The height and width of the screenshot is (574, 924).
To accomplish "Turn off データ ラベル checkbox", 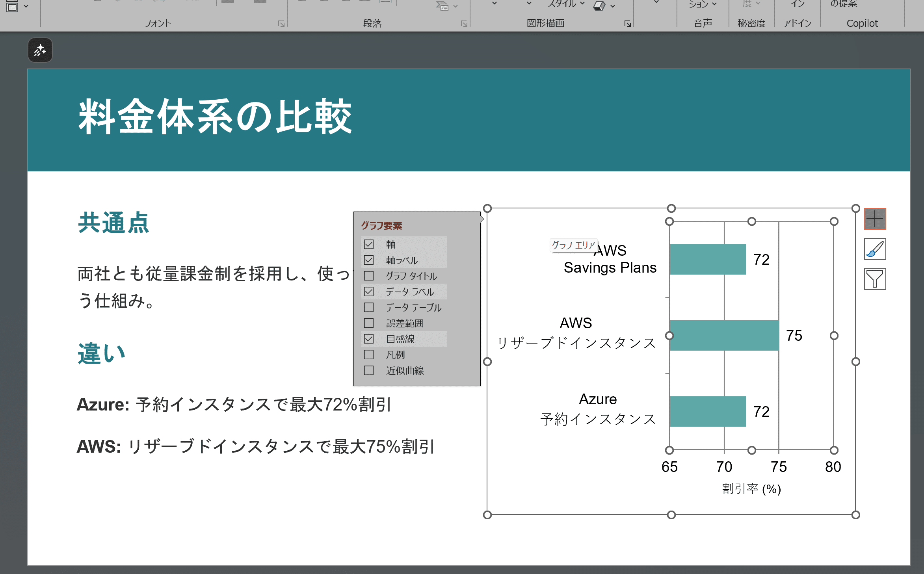I will [369, 292].
